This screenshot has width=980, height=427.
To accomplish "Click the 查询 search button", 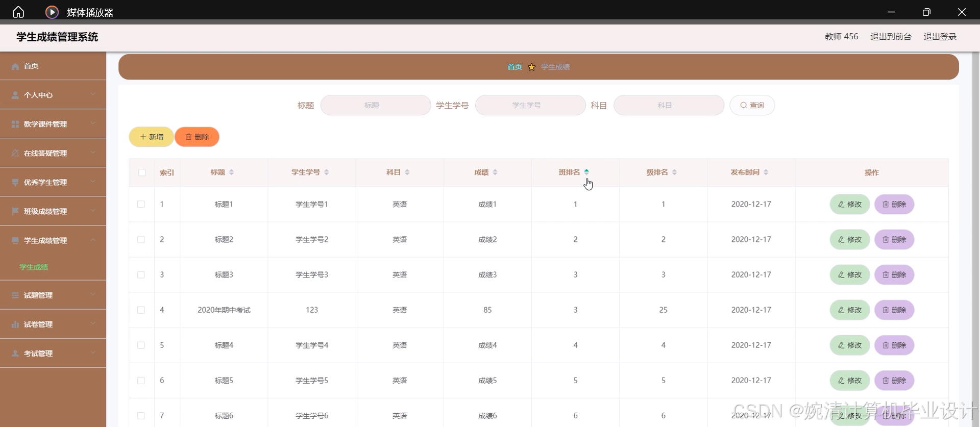I will [x=752, y=105].
